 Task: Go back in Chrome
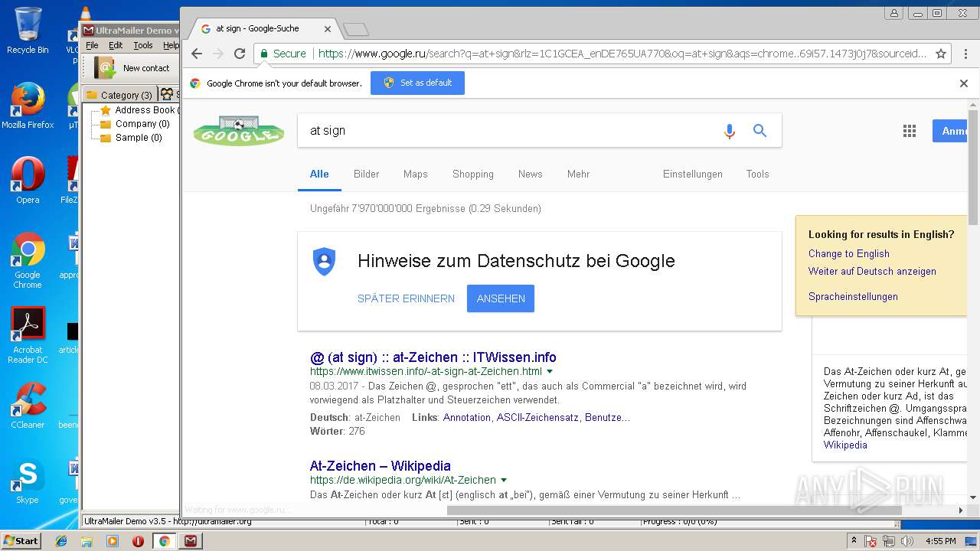197,54
